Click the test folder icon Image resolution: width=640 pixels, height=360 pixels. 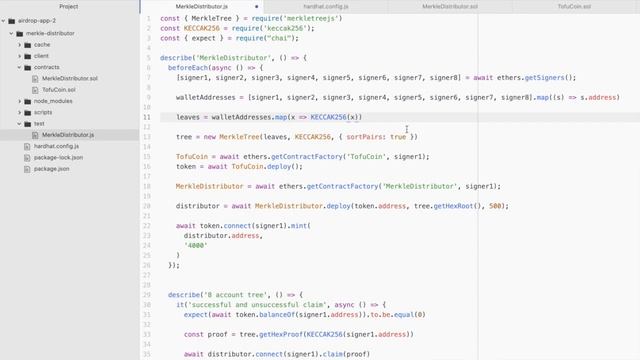click(28, 124)
